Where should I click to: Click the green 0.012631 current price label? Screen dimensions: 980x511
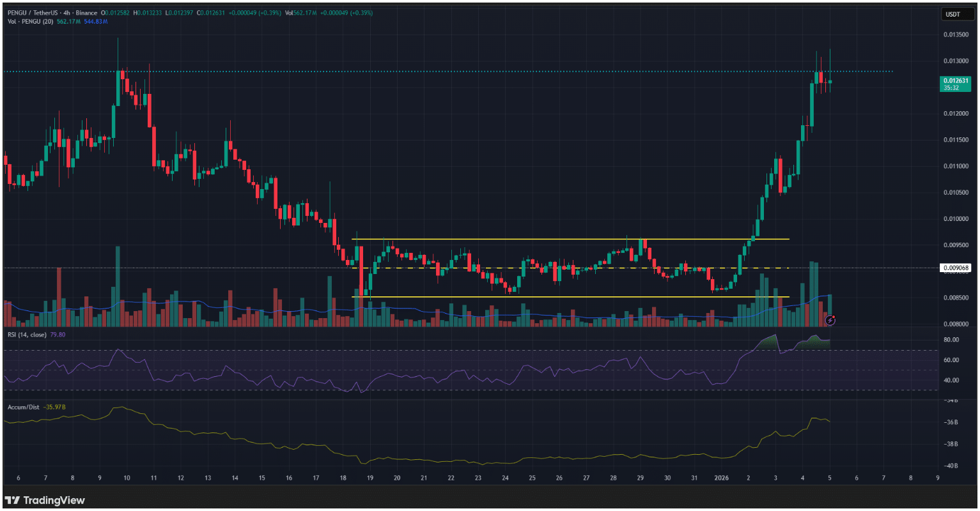[955, 80]
